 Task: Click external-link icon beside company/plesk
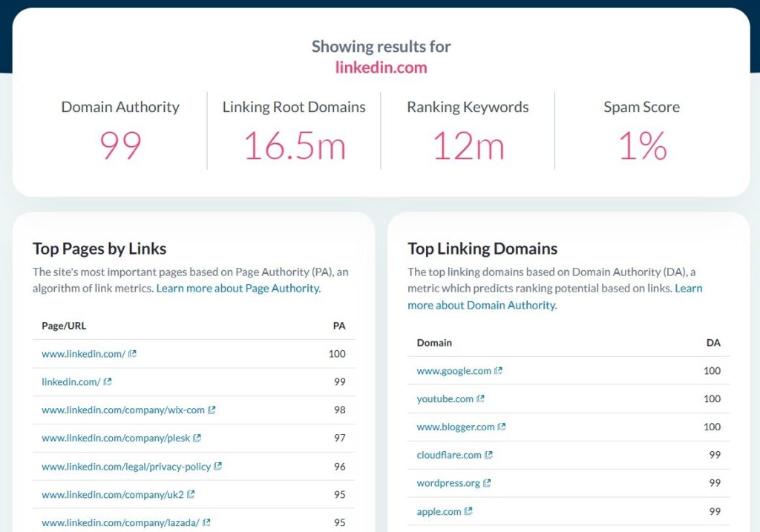point(197,439)
